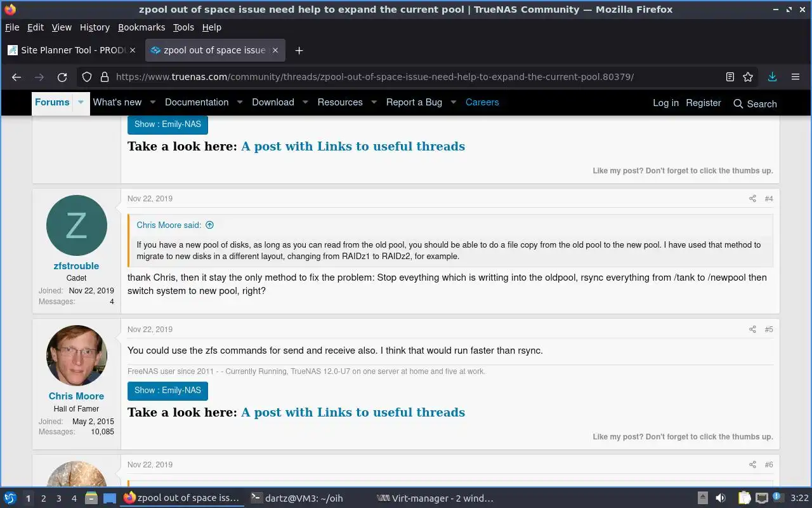812x508 pixels.
Task: Click the 3:22 clock in taskbar
Action: point(799,498)
